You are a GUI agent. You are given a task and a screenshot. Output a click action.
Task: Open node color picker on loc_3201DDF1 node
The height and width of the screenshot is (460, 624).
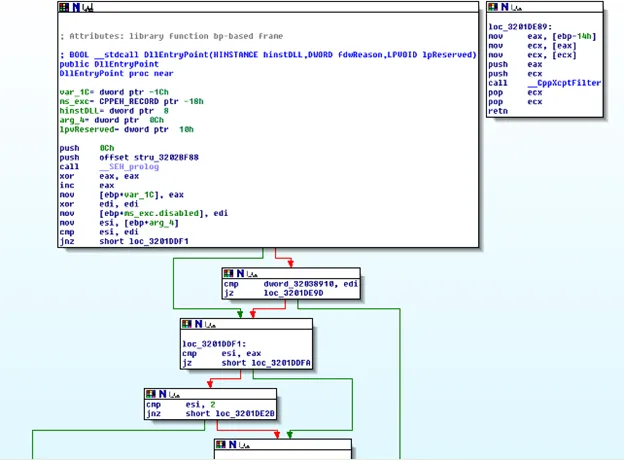point(187,324)
